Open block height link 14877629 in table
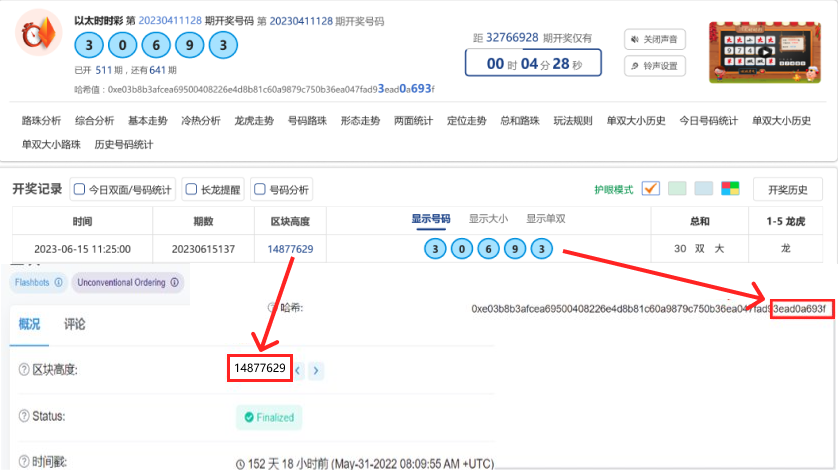This screenshot has height=471, width=838. pos(290,249)
